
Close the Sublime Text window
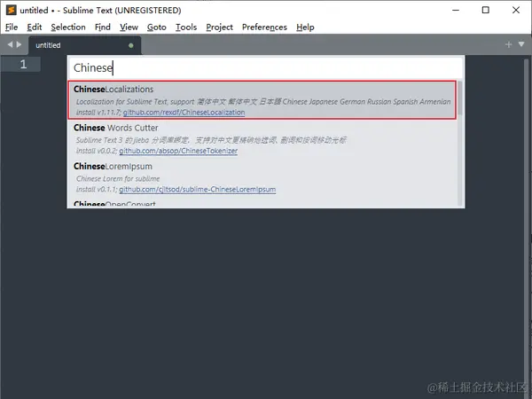[x=516, y=10]
